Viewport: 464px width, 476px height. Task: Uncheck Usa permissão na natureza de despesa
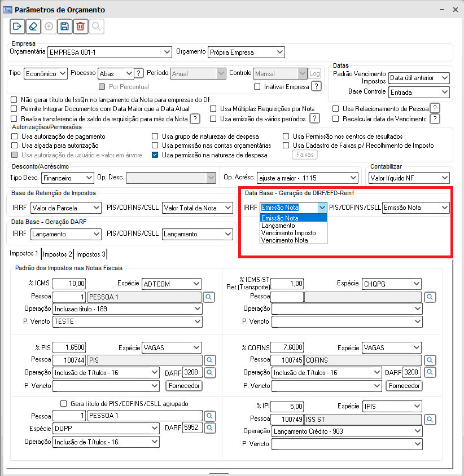pos(155,155)
